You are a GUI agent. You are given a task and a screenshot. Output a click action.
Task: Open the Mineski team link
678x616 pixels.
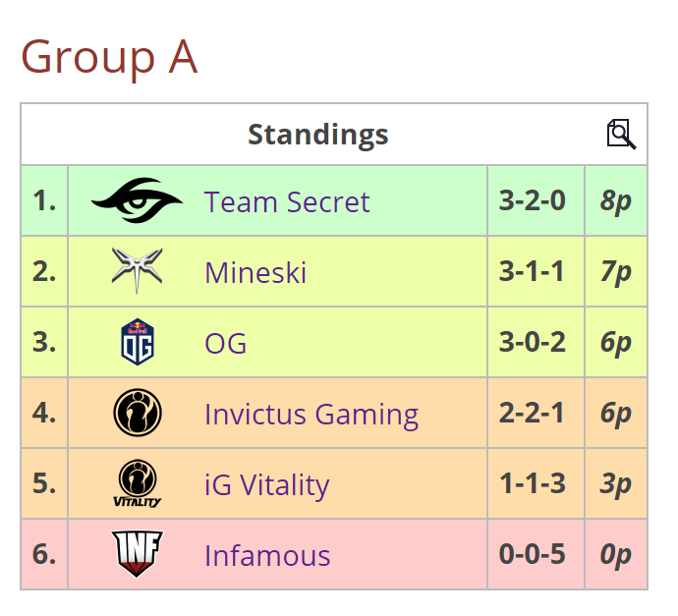[x=255, y=272]
